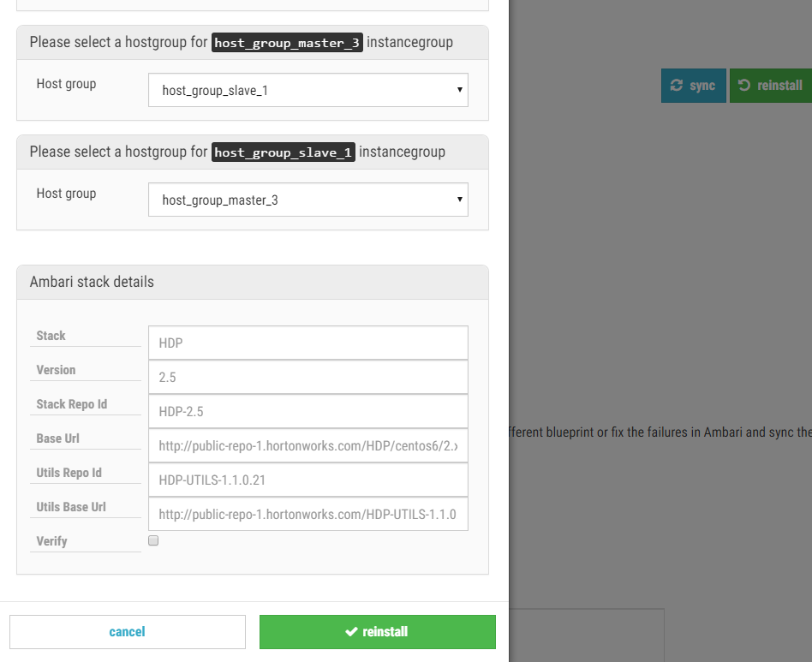Open the hostgroup dropdown showing host_group_master_3
This screenshot has width=812, height=662.
coord(308,199)
